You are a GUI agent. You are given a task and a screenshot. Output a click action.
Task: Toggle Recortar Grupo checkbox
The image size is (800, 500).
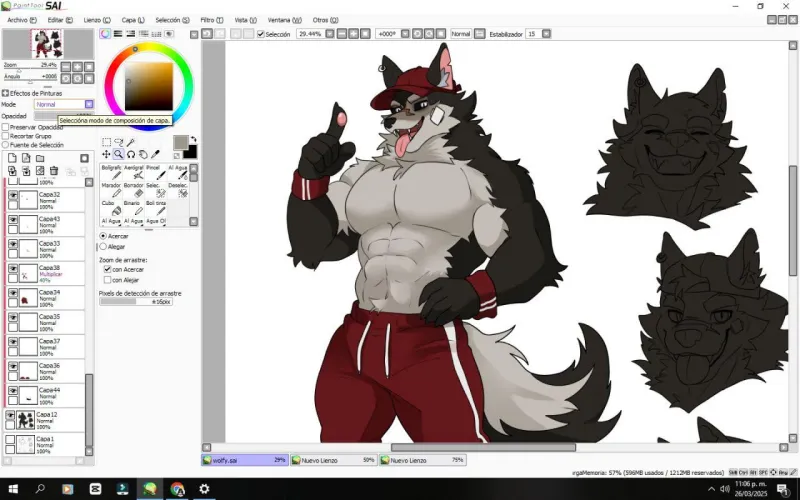(6, 136)
